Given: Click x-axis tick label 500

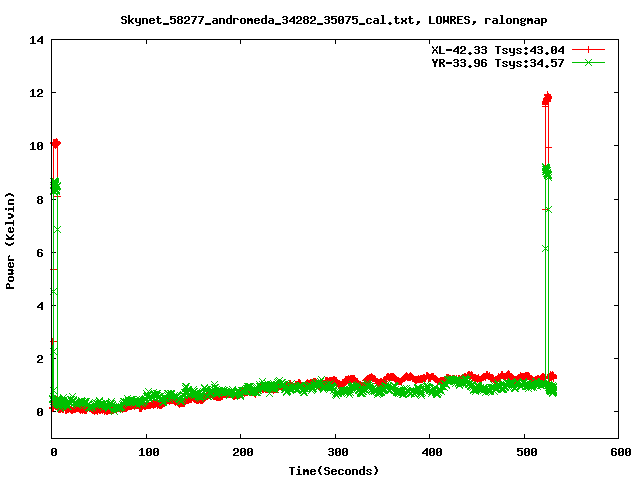Looking at the screenshot, I should [x=527, y=452].
